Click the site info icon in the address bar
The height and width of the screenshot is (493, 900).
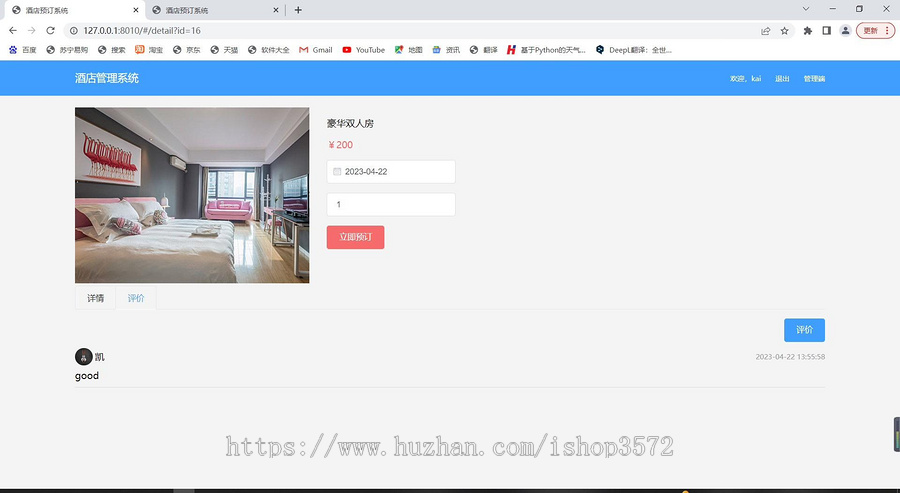click(x=74, y=30)
